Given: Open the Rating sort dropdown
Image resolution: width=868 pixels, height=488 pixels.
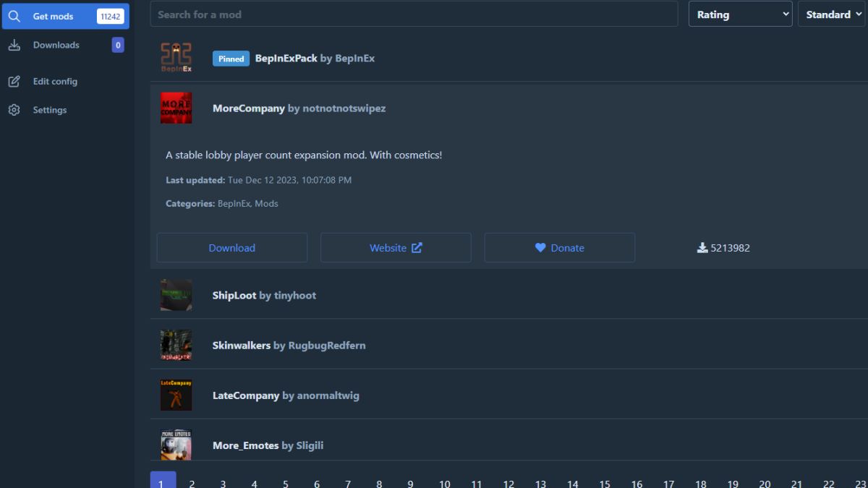Looking at the screenshot, I should pyautogui.click(x=740, y=14).
